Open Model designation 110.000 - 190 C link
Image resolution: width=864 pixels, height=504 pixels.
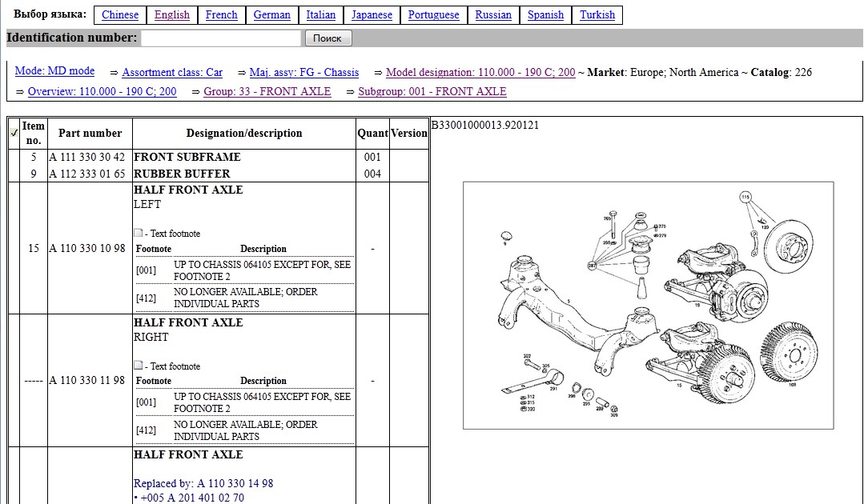[480, 73]
